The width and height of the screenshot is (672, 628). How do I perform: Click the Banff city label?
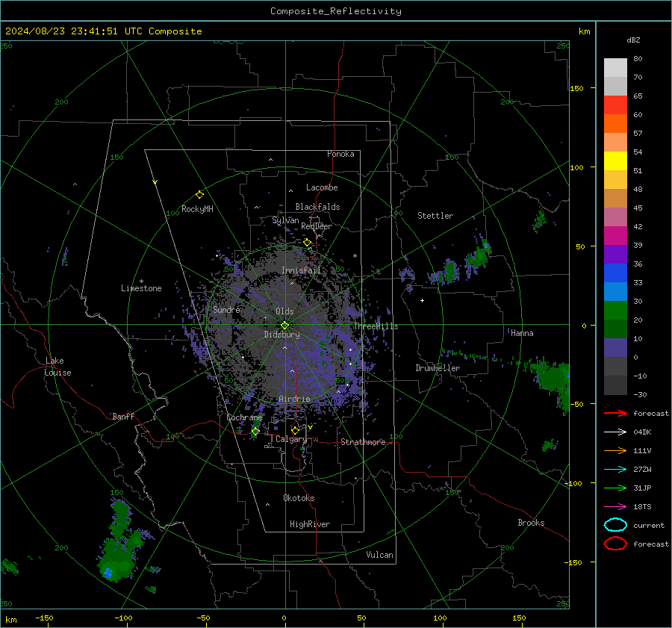point(123,416)
